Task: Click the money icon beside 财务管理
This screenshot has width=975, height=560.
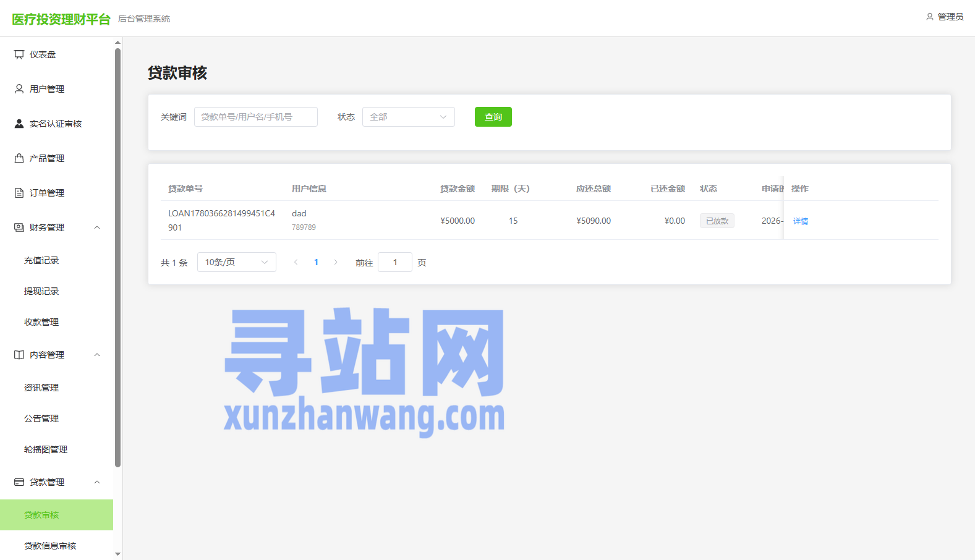Action: [x=19, y=227]
